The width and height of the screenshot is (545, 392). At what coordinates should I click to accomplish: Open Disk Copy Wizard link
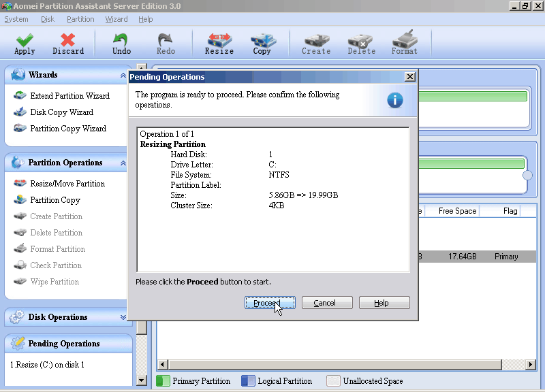pos(62,112)
